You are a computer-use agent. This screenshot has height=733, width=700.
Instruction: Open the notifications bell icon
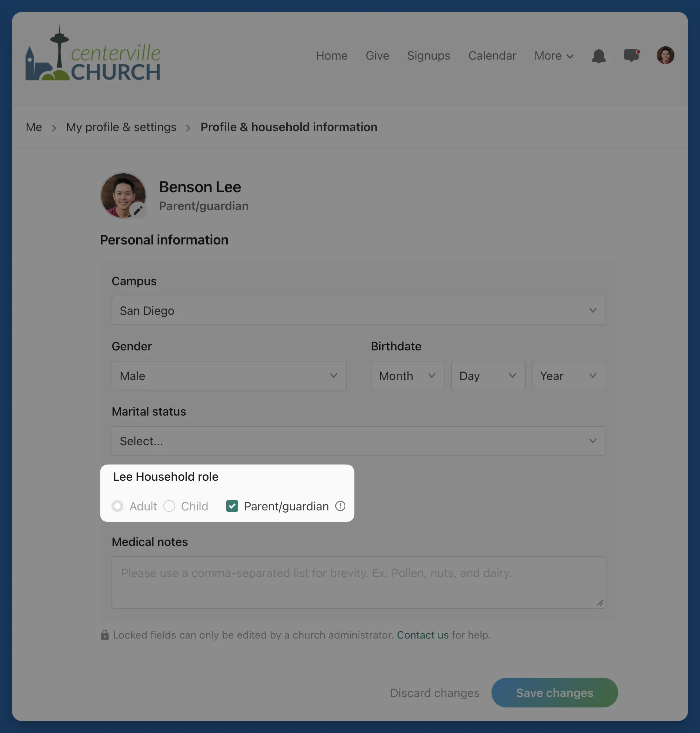[599, 56]
